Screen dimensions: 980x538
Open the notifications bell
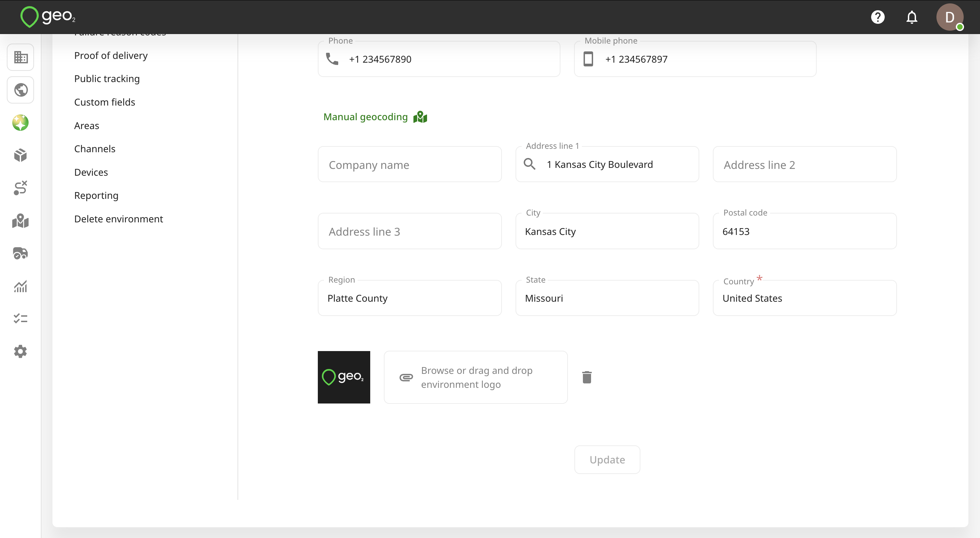click(x=912, y=17)
